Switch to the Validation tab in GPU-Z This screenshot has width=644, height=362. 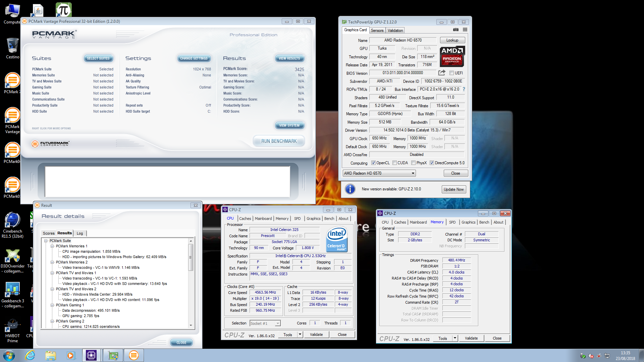pyautogui.click(x=395, y=31)
